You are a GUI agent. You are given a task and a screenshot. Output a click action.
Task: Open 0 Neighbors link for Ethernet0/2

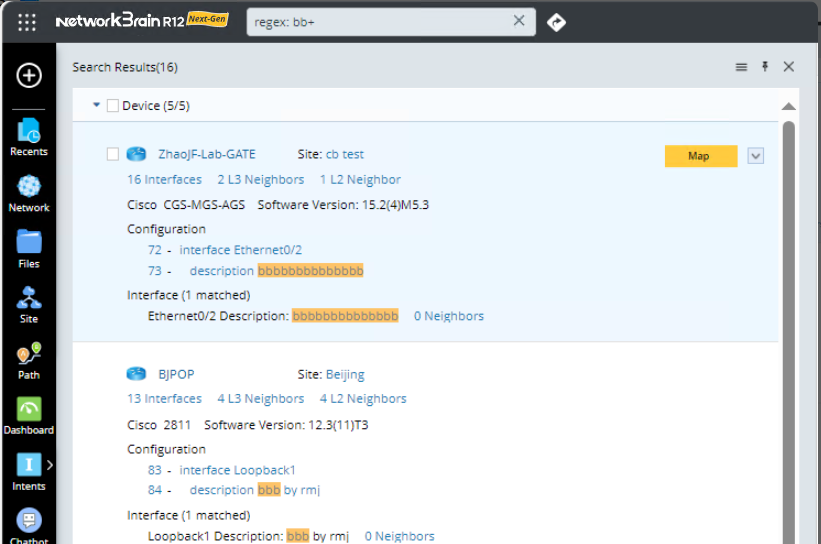pos(449,316)
